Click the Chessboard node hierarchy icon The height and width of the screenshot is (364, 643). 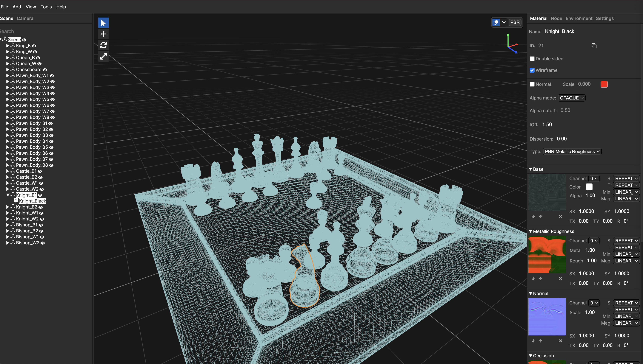tap(13, 69)
